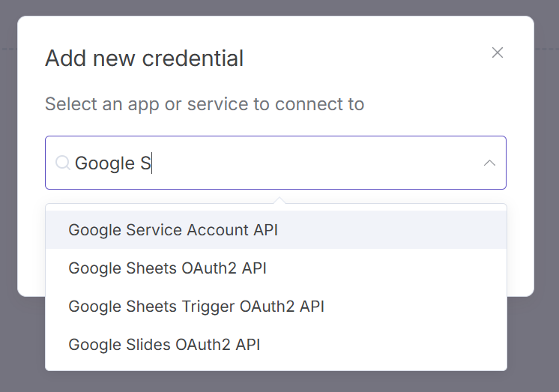Pick Google Sheets Trigger OAuth2 API
The height and width of the screenshot is (392, 559).
(x=196, y=307)
